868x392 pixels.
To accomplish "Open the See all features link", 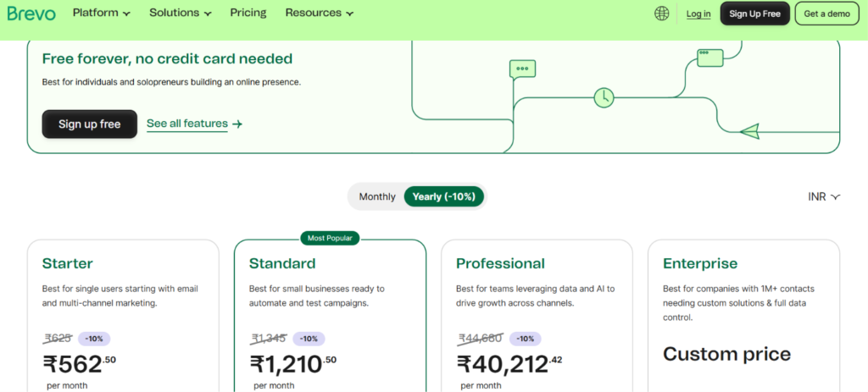I will click(187, 124).
